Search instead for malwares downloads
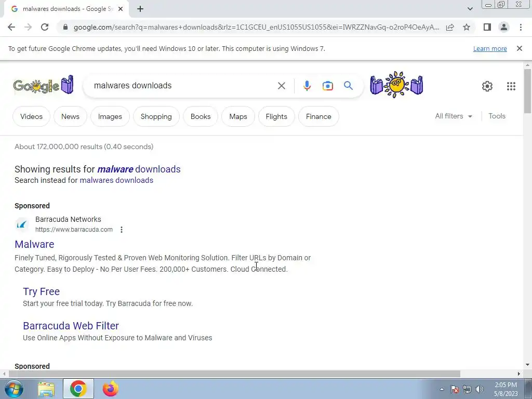Image resolution: width=532 pixels, height=399 pixels. tap(116, 180)
